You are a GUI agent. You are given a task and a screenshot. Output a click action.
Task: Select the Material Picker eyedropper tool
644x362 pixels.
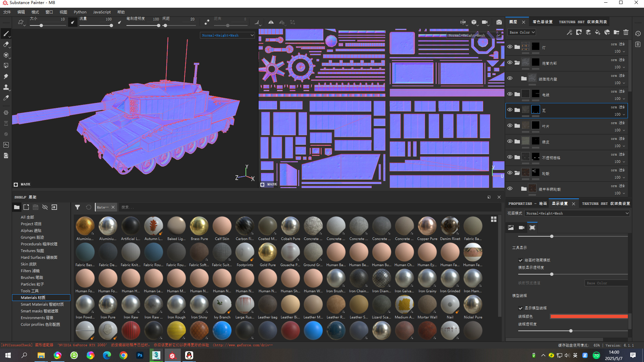pyautogui.click(x=6, y=98)
